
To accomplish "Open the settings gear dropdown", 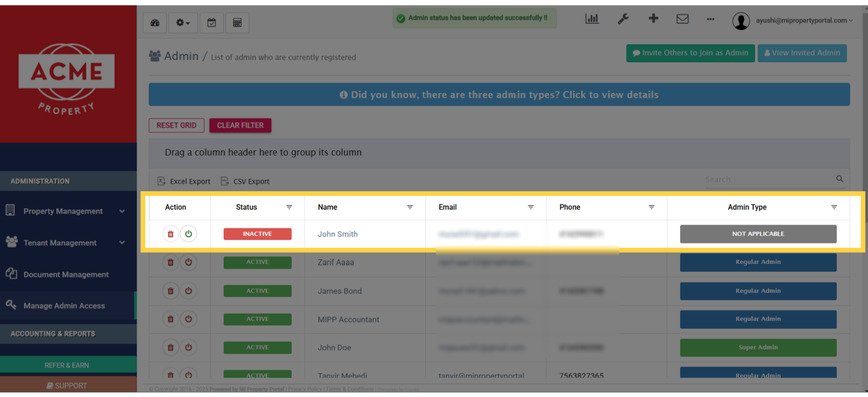I will pos(183,23).
